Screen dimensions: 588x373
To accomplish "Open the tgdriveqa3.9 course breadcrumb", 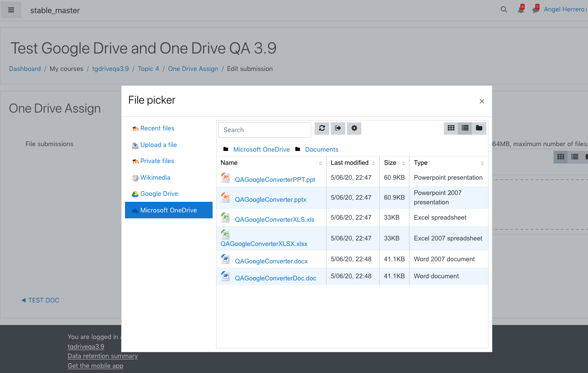I will (x=111, y=69).
